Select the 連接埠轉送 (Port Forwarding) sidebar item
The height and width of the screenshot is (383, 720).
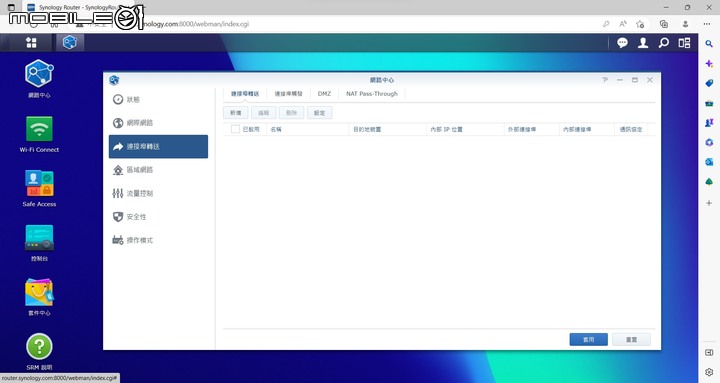tap(158, 146)
